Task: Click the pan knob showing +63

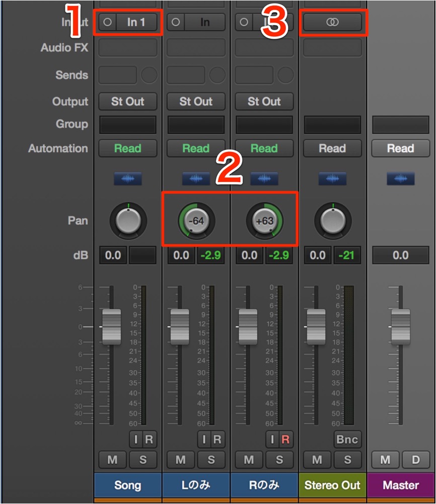Action: (264, 221)
